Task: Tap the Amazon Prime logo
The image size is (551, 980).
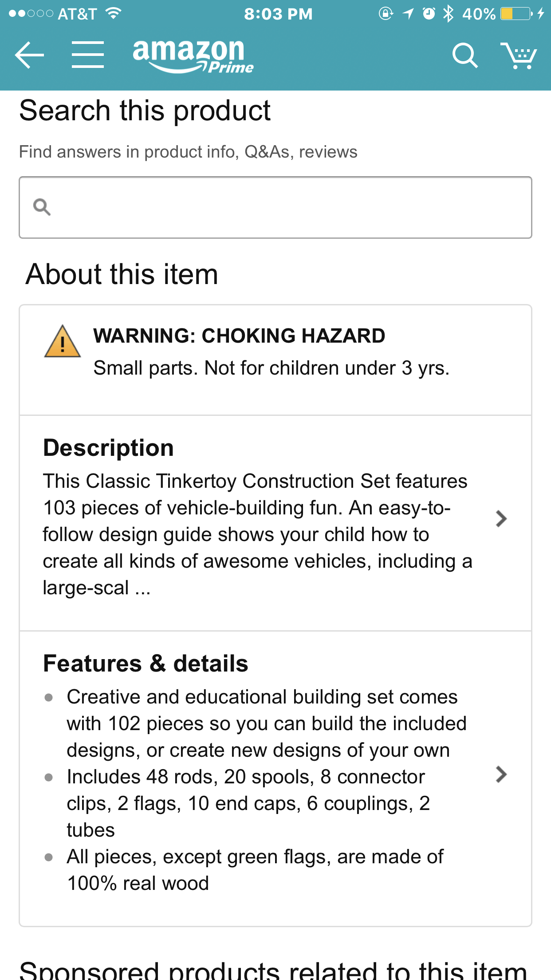Action: [193, 56]
